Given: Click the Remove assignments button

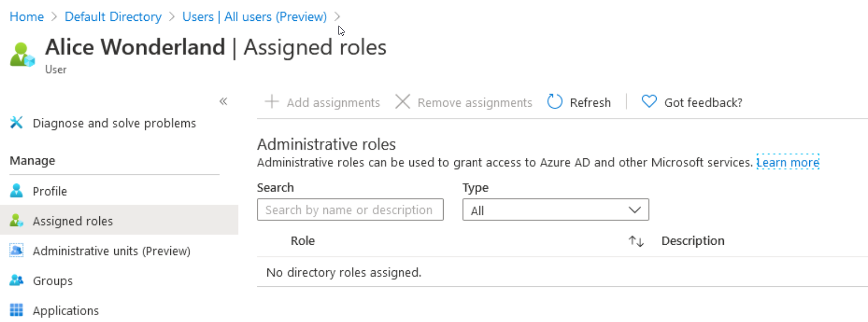Looking at the screenshot, I should (x=464, y=102).
